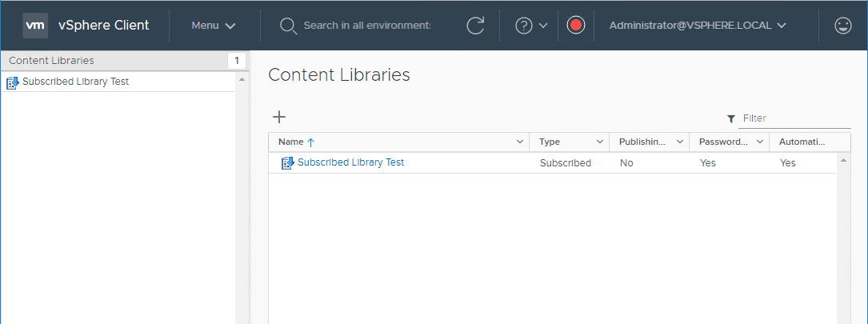Sort by the Name column header

pyautogui.click(x=291, y=142)
